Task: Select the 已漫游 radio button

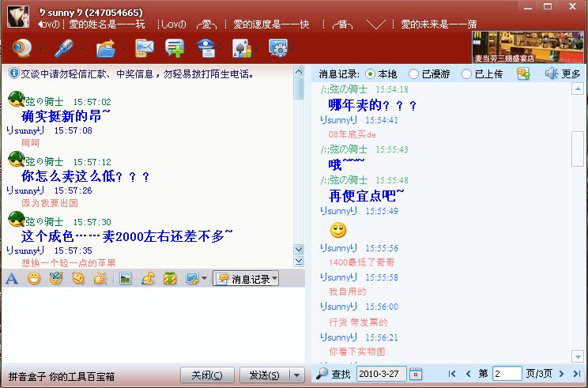Action: pyautogui.click(x=413, y=73)
